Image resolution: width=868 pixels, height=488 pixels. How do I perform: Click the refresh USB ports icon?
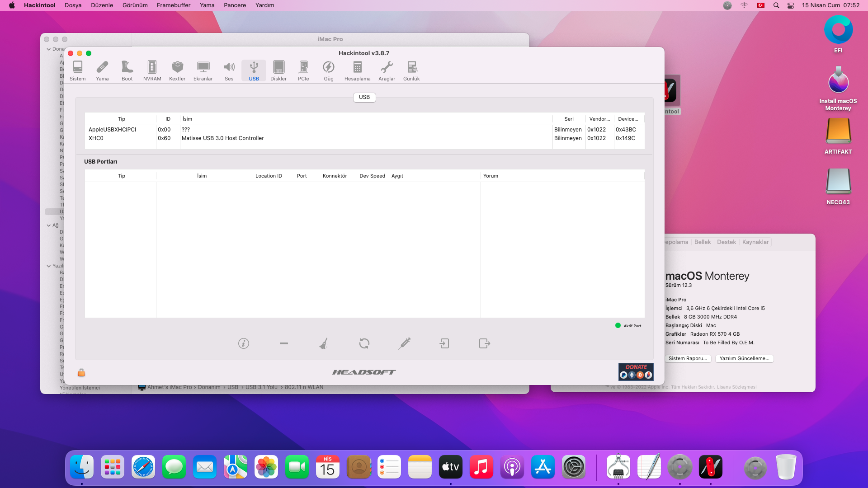(364, 343)
